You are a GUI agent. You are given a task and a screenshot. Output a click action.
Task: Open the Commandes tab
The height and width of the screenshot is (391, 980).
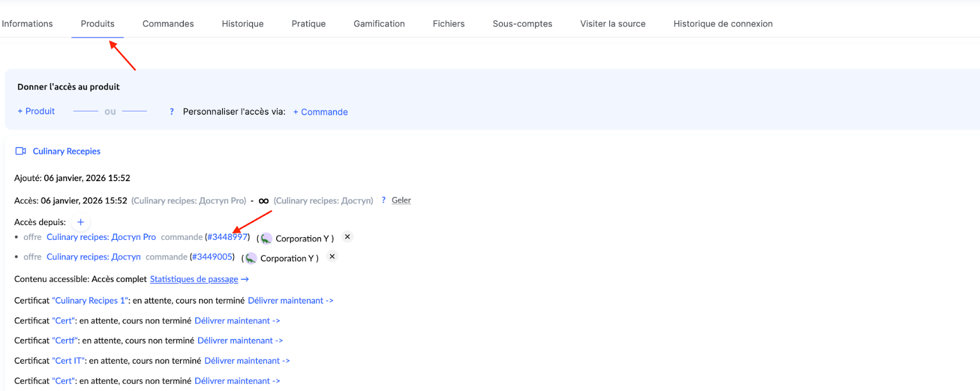tap(168, 24)
